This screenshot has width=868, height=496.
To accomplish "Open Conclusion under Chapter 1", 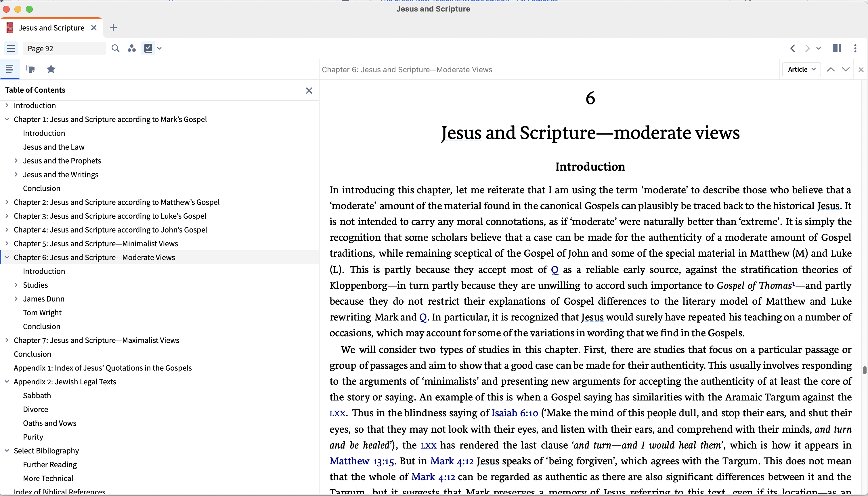I will [41, 188].
